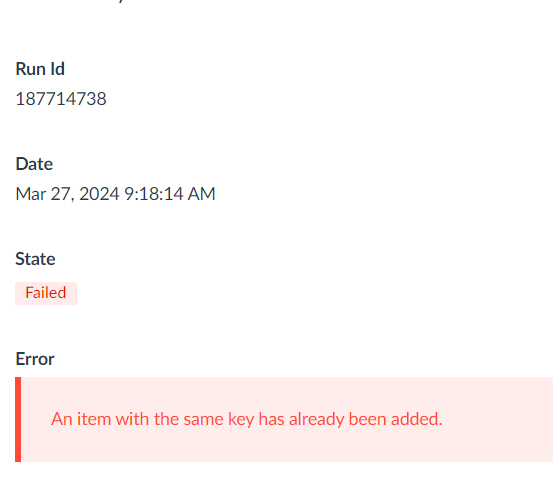Image resolution: width=553 pixels, height=492 pixels.
Task: Click the Run Id field label
Action: [x=40, y=69]
